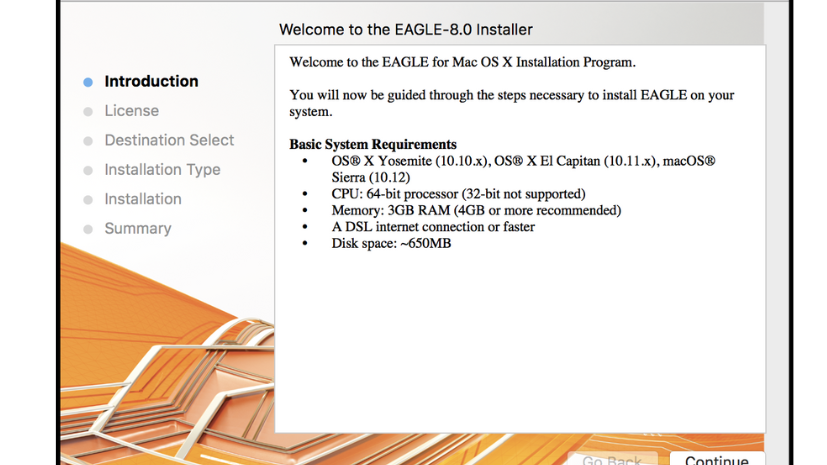The height and width of the screenshot is (465, 827).
Task: Click the blue bullet beside Introduction
Action: coord(88,82)
